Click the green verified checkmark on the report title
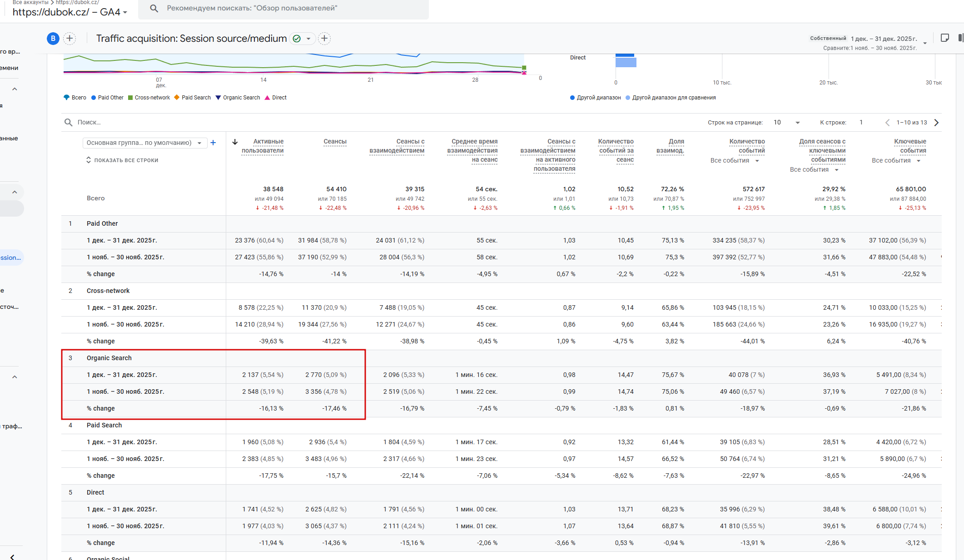Screen dimensions: 964x560 coord(297,39)
